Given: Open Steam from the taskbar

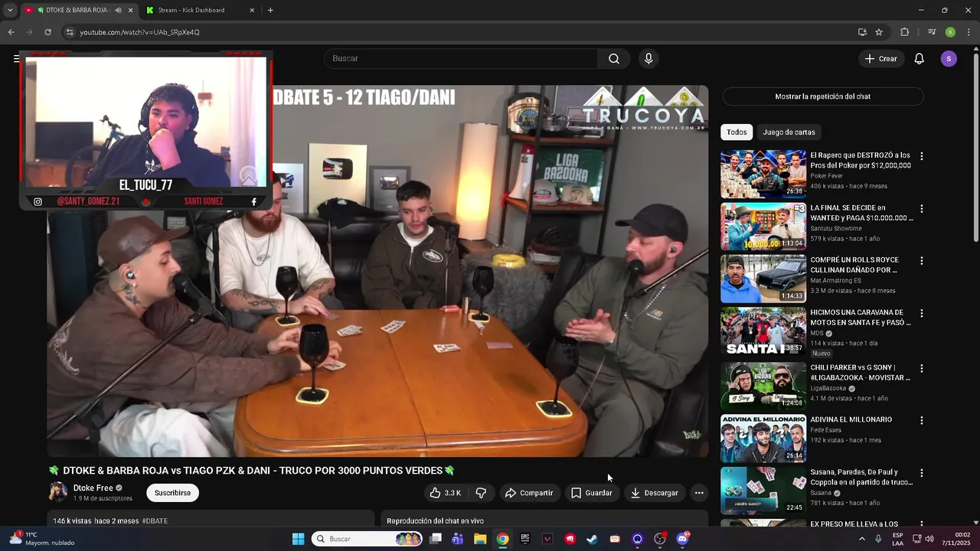Looking at the screenshot, I should pos(592,539).
